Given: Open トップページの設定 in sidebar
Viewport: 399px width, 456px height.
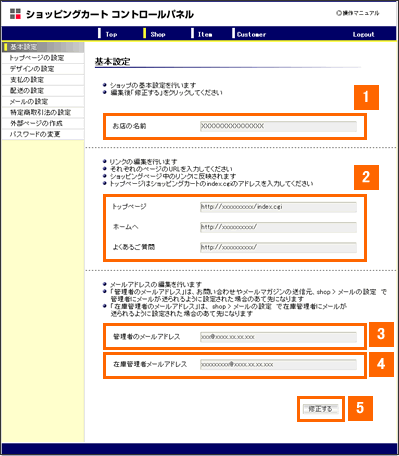Looking at the screenshot, I should (x=43, y=58).
